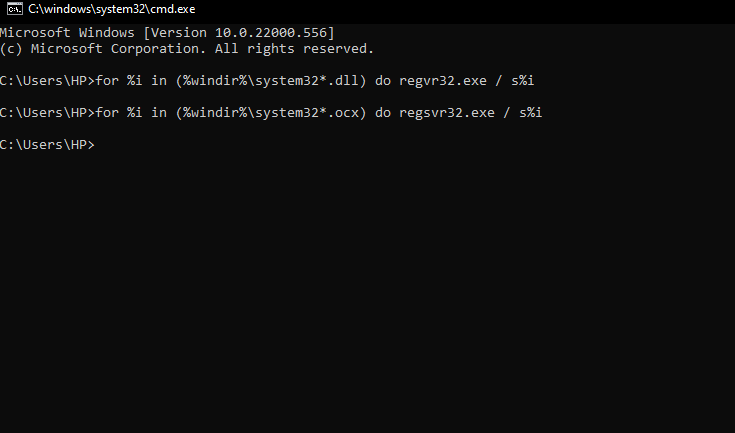Click the Microsoft Windows version line
Screen dimensions: 735x433
click(x=167, y=33)
